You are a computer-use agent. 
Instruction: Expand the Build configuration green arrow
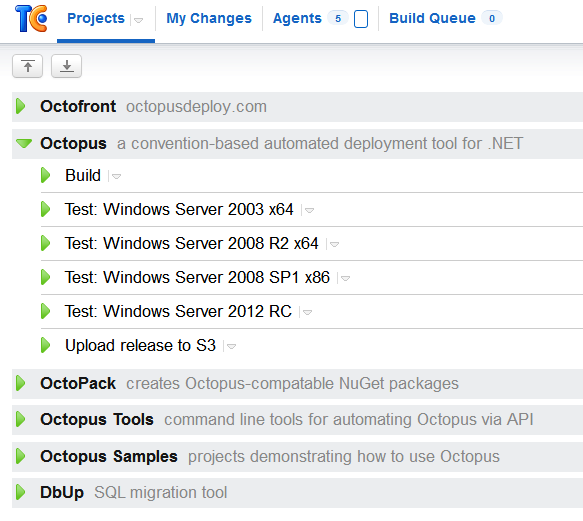[x=45, y=175]
